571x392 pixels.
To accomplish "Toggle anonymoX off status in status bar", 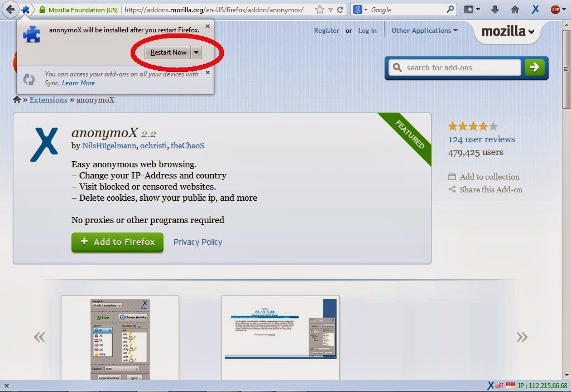I will tap(495, 386).
